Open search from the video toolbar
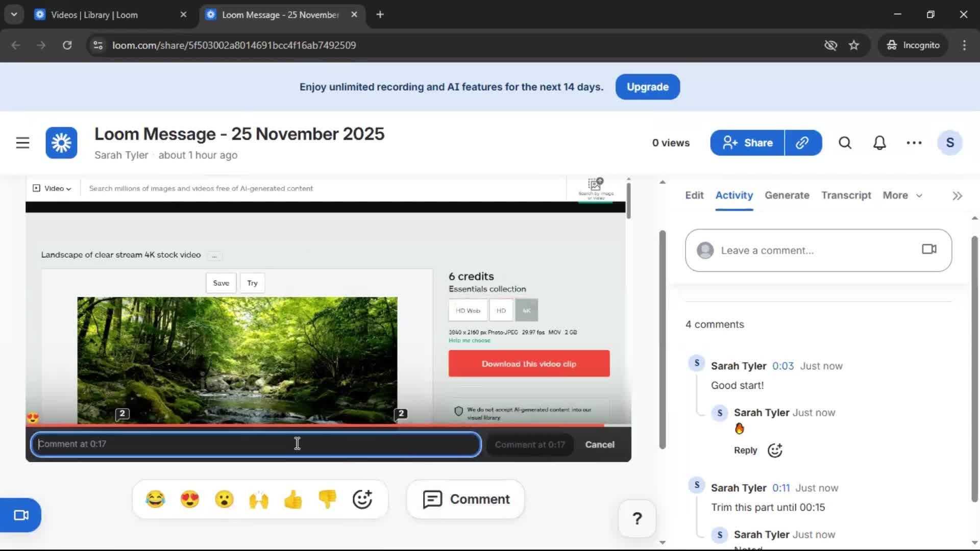The image size is (980, 551). point(845,143)
